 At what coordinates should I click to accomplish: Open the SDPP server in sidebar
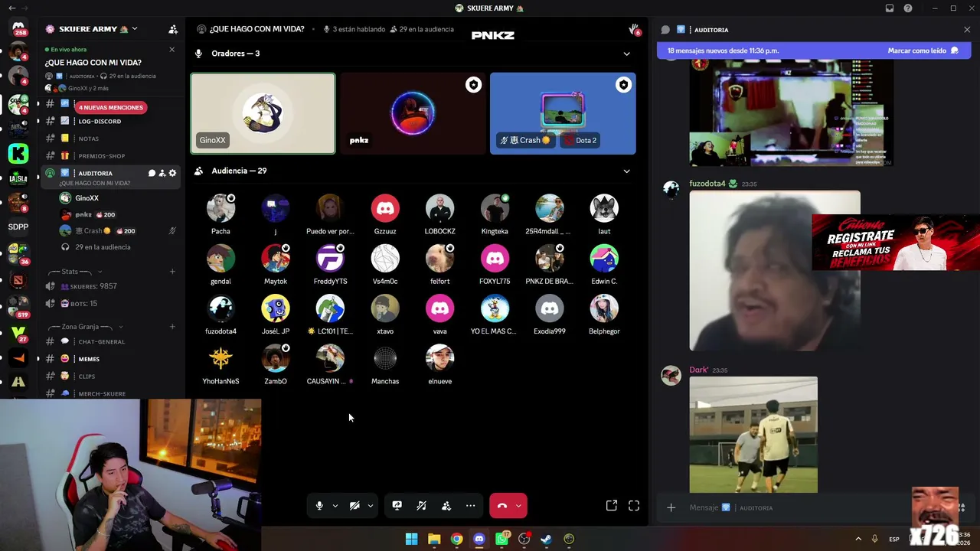tap(18, 227)
